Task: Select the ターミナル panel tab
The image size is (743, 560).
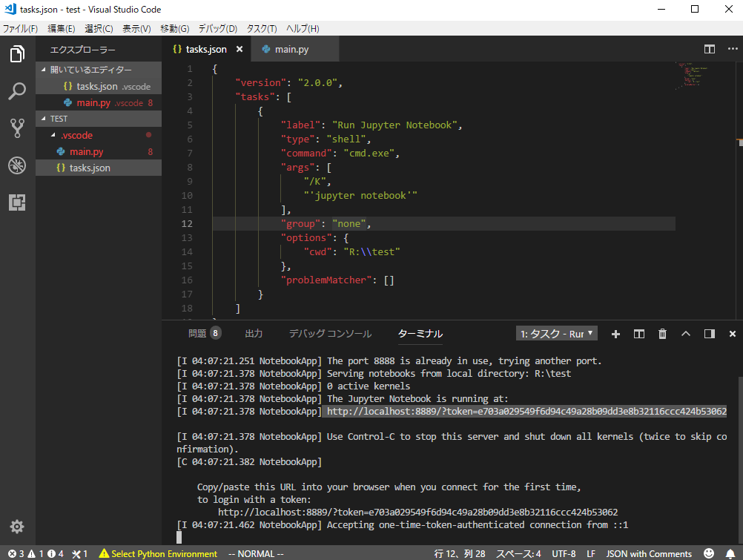Action: click(420, 333)
